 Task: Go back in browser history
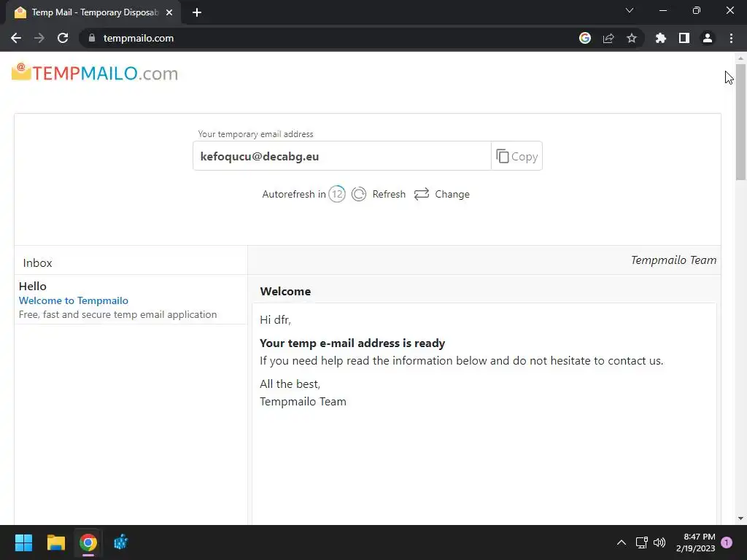[16, 38]
